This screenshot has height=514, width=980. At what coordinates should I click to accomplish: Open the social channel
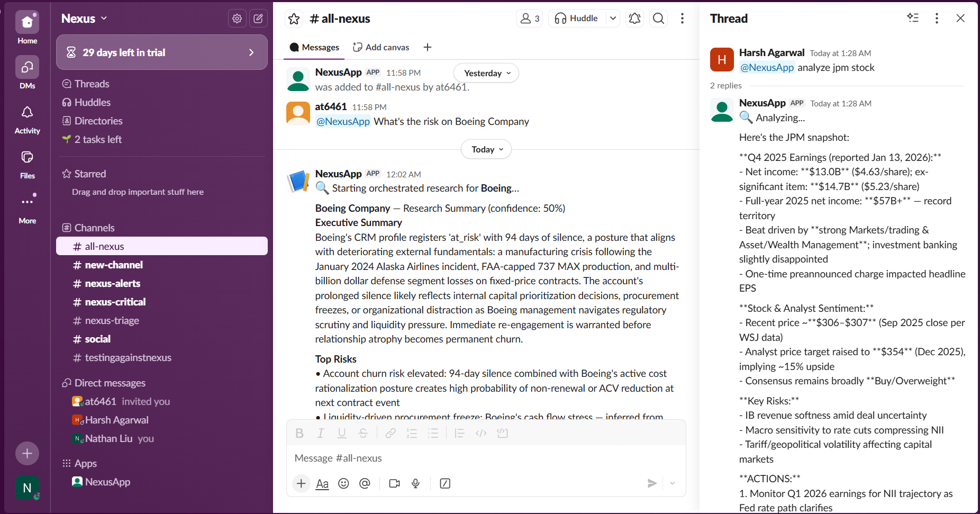click(162, 339)
